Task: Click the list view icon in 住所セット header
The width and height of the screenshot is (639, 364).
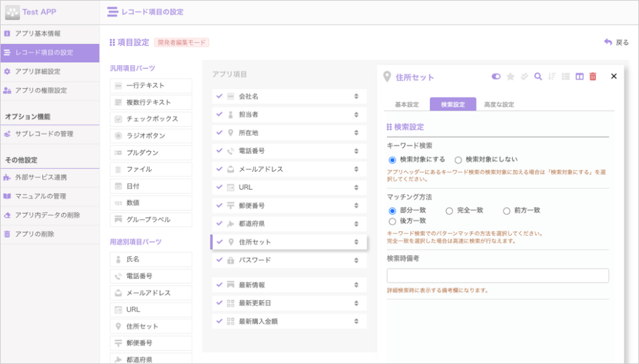Action: 566,77
